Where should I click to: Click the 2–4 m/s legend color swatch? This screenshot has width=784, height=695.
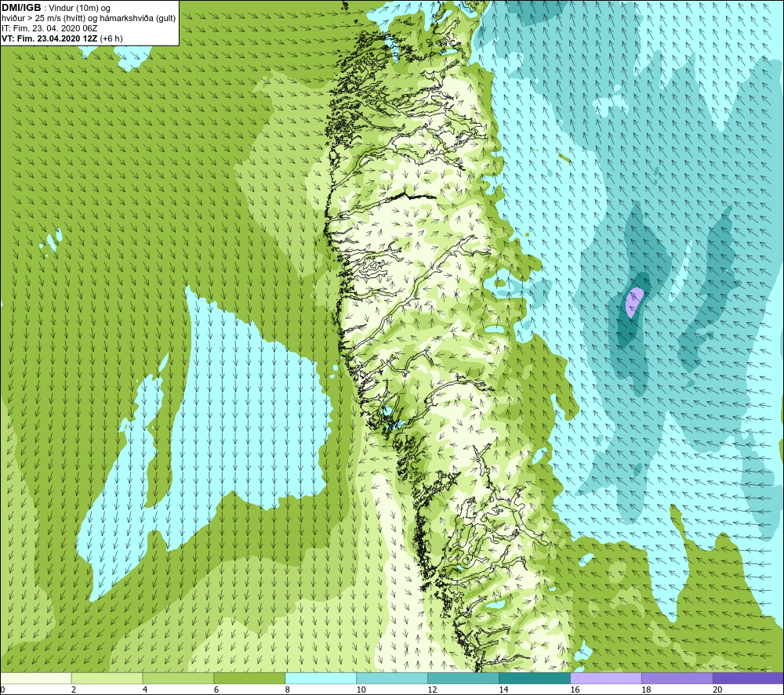pyautogui.click(x=107, y=678)
